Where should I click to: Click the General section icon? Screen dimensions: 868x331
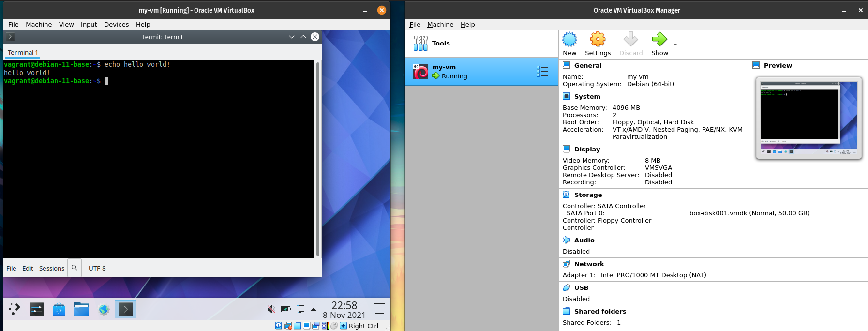point(567,65)
